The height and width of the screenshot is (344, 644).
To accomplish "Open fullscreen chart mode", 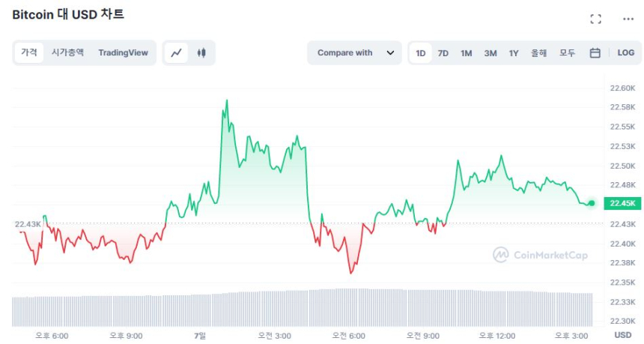I will click(596, 19).
